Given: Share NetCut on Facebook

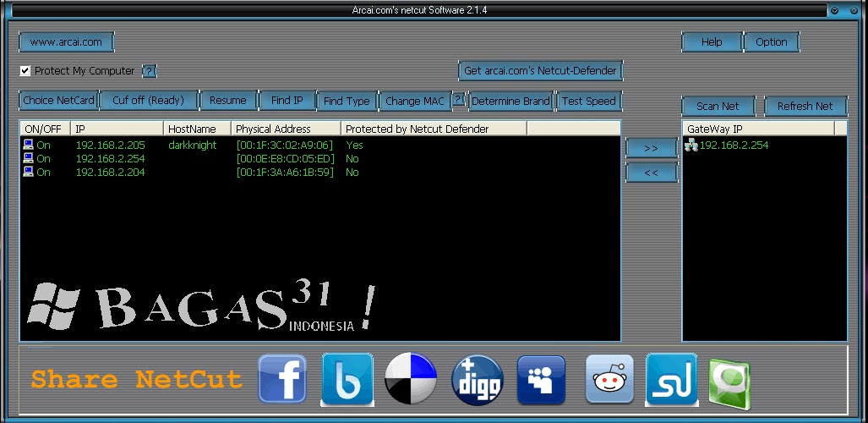Looking at the screenshot, I should (x=282, y=379).
